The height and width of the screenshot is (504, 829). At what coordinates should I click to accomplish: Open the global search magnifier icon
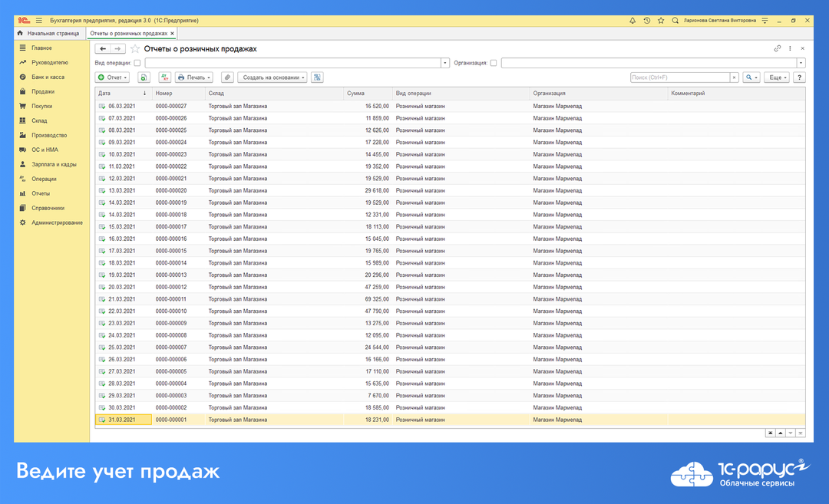click(675, 21)
